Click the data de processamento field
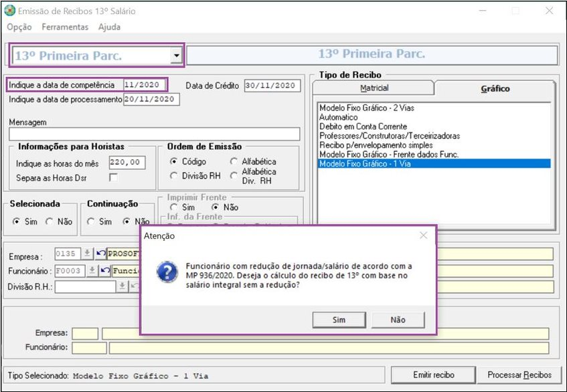 (x=151, y=100)
